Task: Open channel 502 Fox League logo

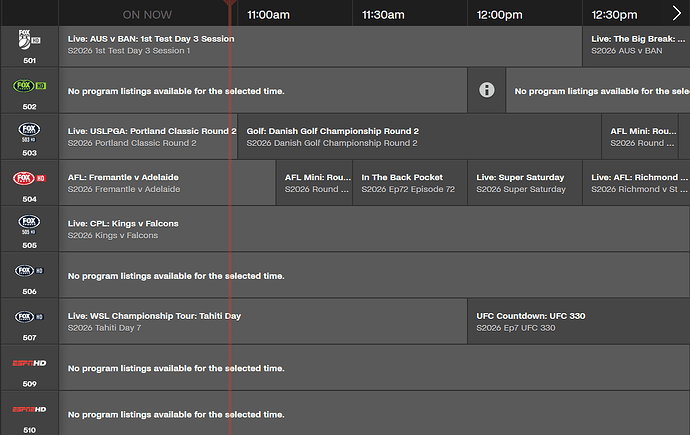Action: coord(29,86)
